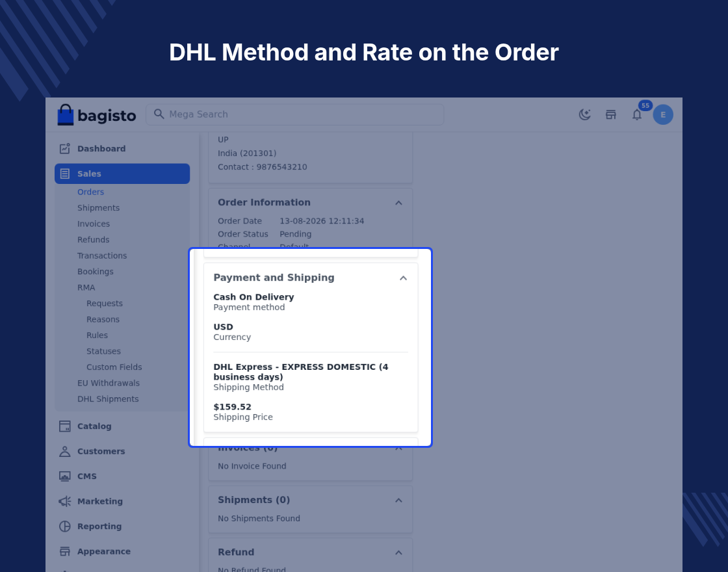Toggle dark mode moon icon
This screenshot has height=572, width=728.
(x=584, y=114)
